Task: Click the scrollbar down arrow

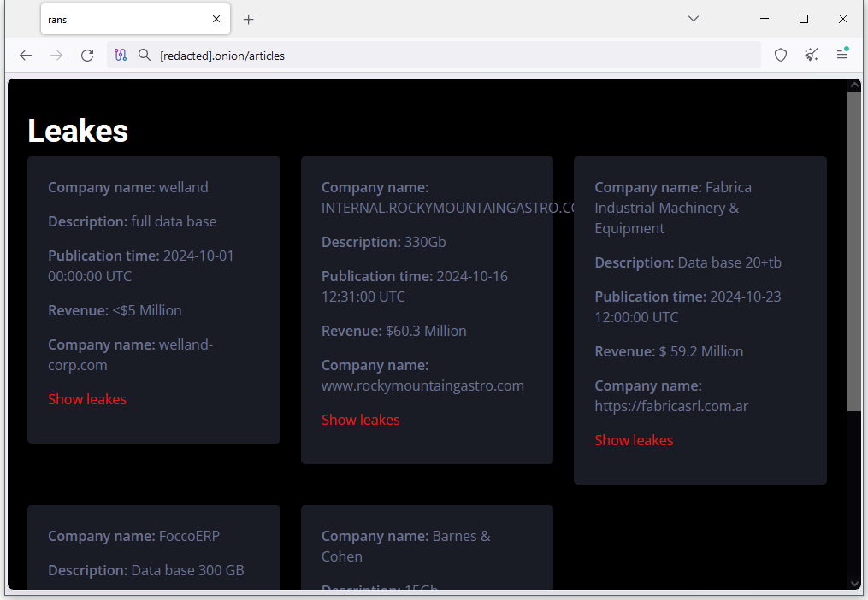Action: (854, 584)
